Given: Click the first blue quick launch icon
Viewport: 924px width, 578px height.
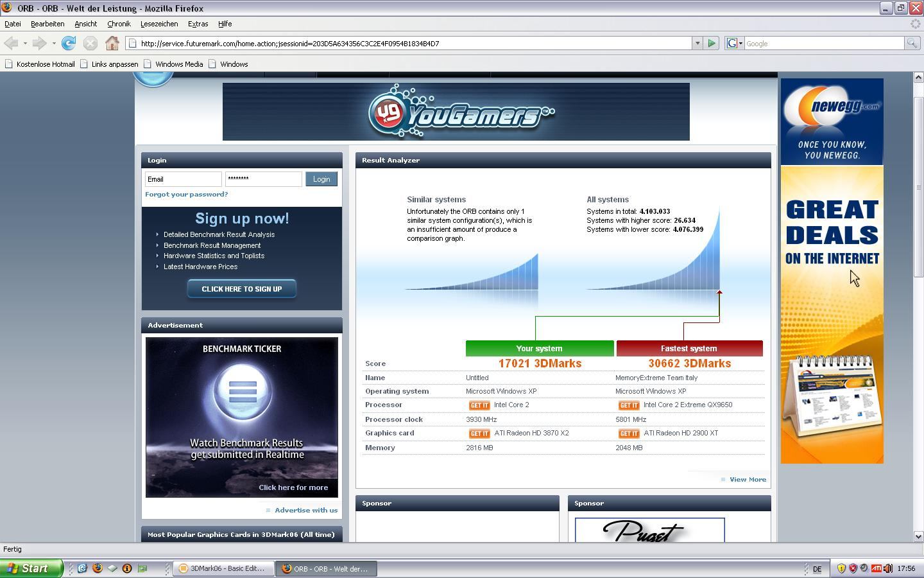Looking at the screenshot, I should coord(83,568).
